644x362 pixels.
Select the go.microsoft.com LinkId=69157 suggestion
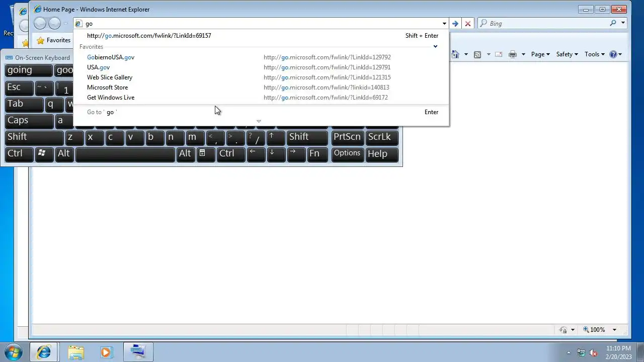pyautogui.click(x=261, y=36)
